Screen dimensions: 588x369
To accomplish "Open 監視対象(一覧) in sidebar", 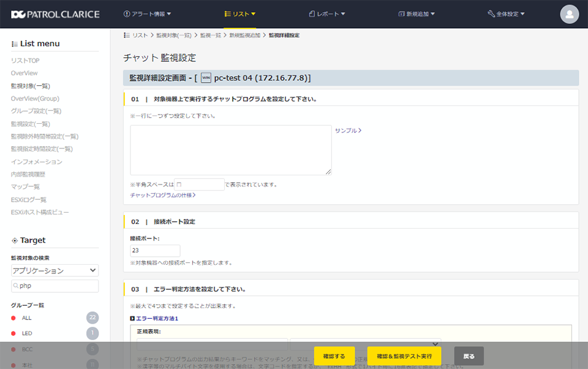I will [x=31, y=86].
